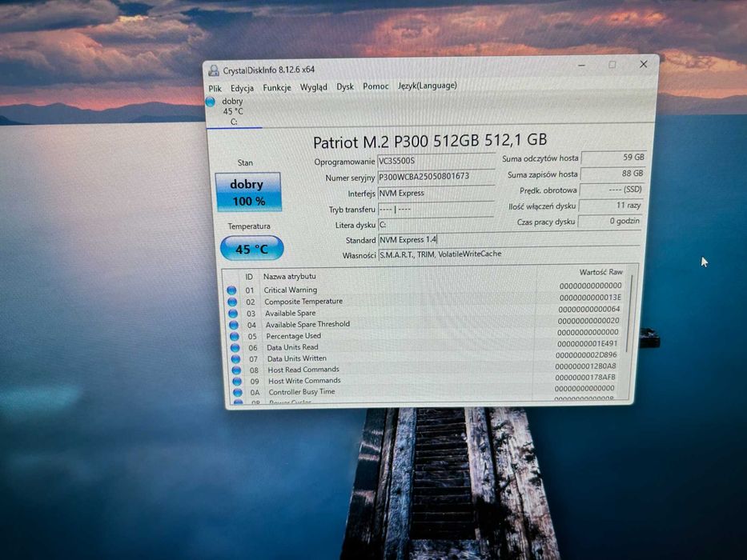The image size is (747, 560).
Task: Click the dobry 100 % health status button
Action: click(247, 192)
